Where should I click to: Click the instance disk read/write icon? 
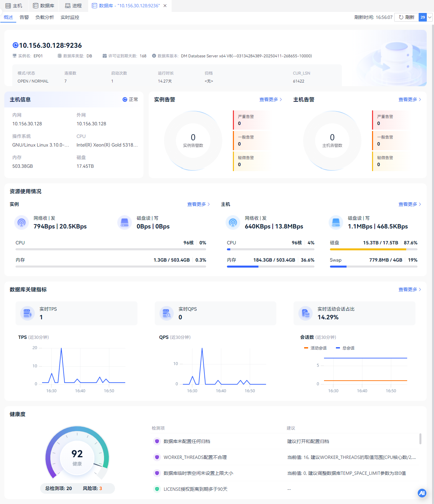[x=125, y=222]
